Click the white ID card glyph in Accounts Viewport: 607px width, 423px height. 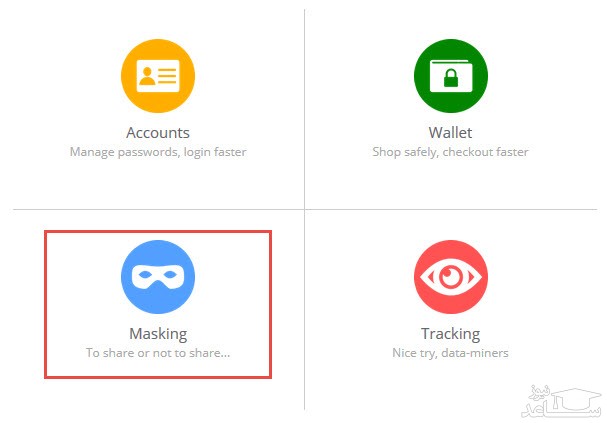tap(158, 76)
